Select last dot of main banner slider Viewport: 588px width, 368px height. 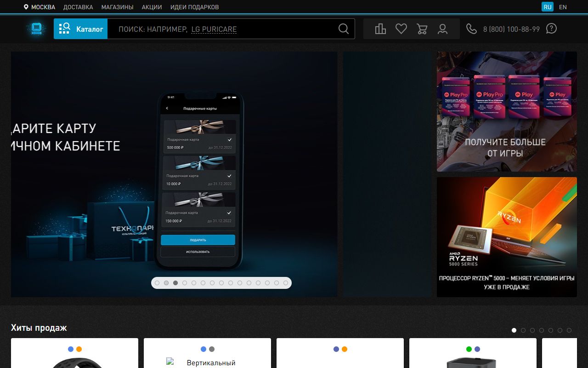coord(286,283)
